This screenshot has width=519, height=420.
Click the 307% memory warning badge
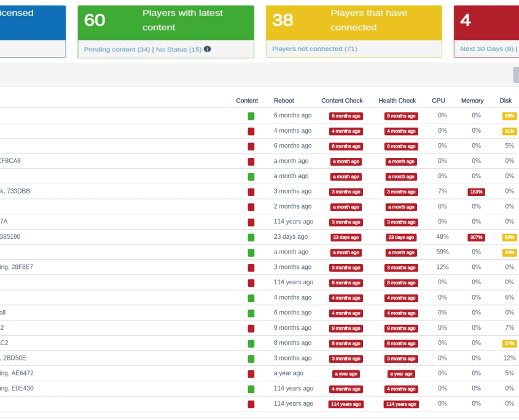(x=476, y=237)
